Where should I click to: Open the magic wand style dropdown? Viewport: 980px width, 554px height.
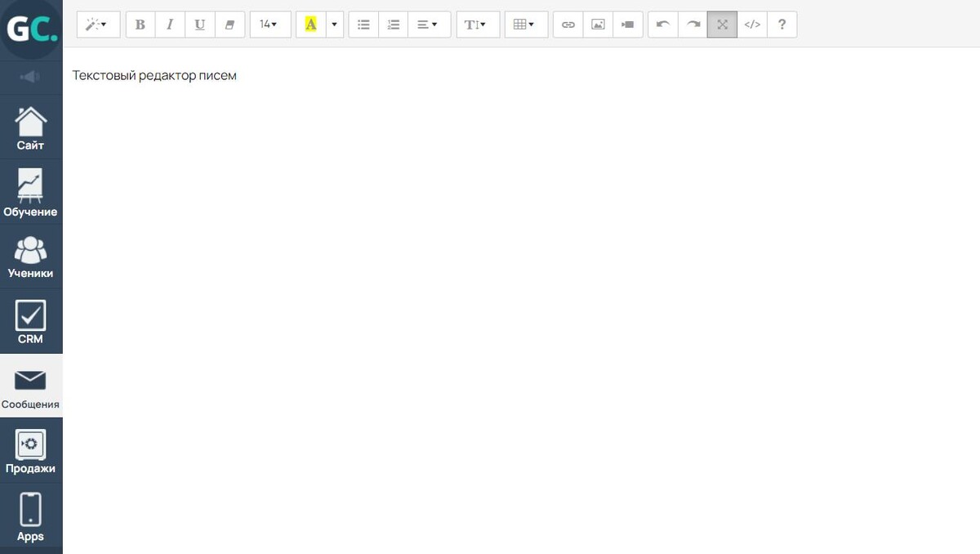point(98,25)
